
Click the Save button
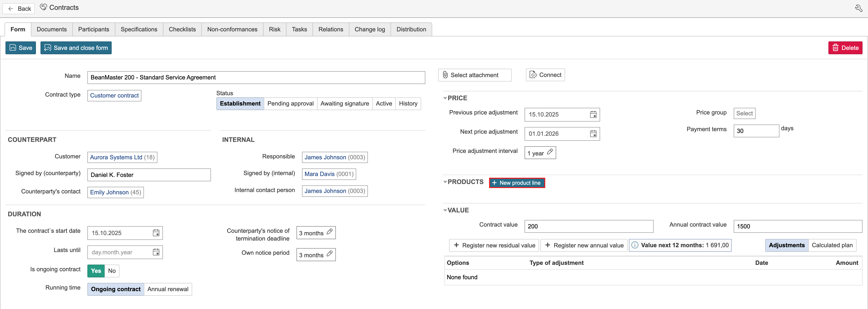[21, 48]
